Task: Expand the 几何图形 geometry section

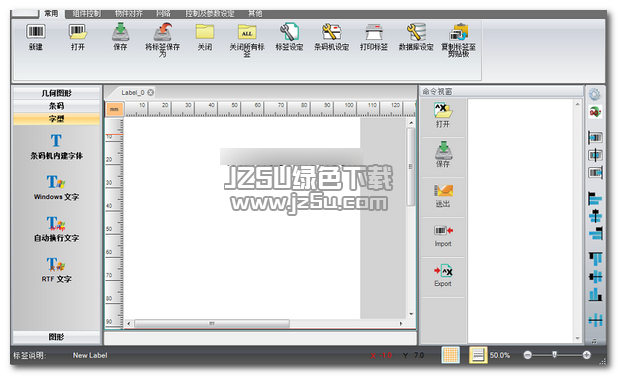Action: (x=56, y=93)
